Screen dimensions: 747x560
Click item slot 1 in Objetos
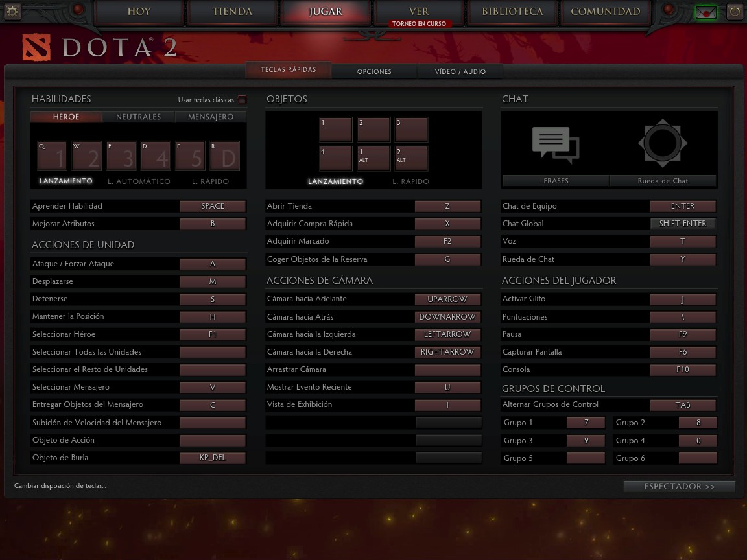335,130
